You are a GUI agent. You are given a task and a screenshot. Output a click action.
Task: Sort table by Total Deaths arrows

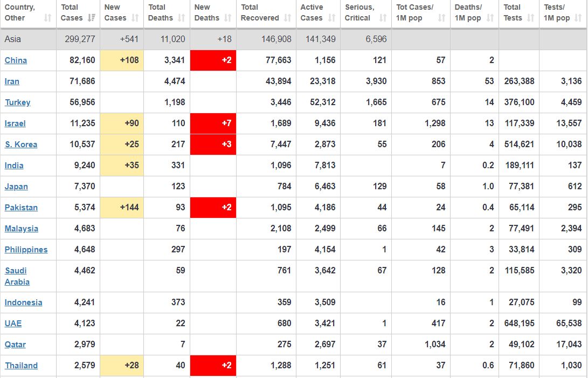click(x=181, y=18)
